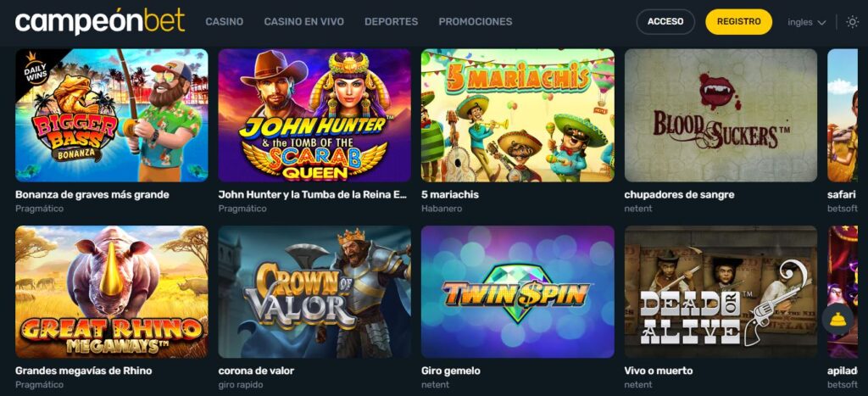Click the ACCESO login button
The height and width of the screenshot is (396, 868).
click(x=665, y=21)
